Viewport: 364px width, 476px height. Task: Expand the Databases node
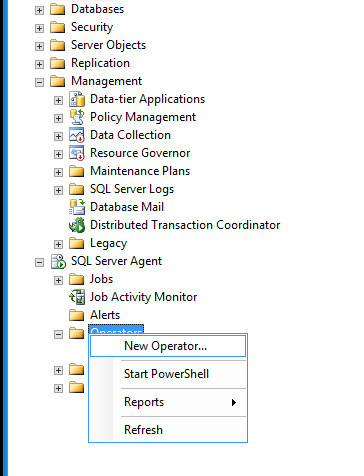coord(39,10)
